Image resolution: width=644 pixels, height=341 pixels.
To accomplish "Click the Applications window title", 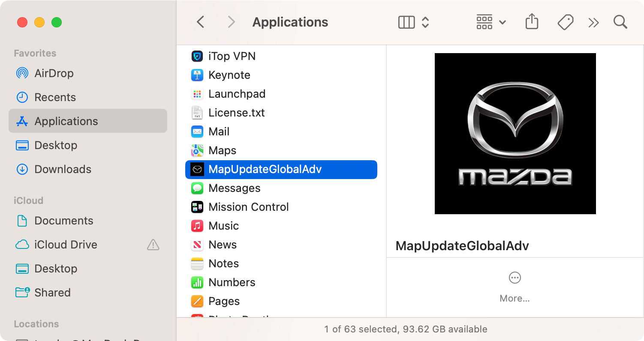I will (290, 22).
